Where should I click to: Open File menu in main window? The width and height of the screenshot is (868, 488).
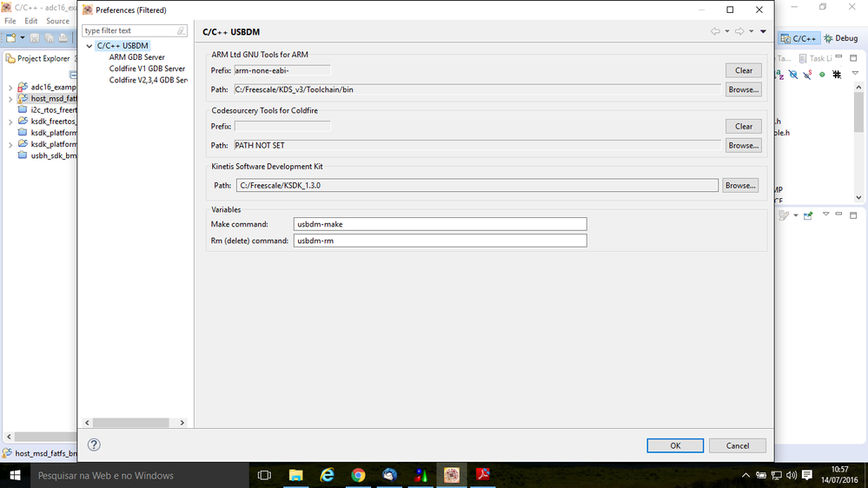10,21
